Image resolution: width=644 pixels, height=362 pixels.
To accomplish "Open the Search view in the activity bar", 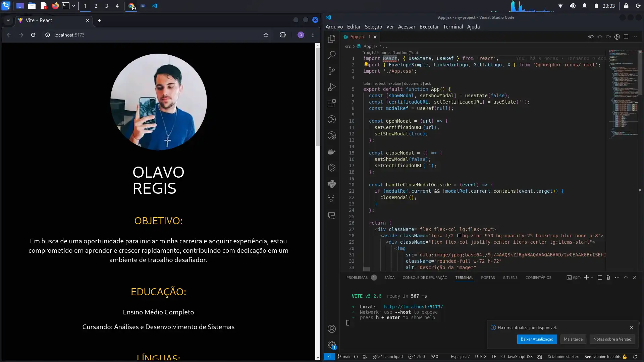I will pyautogui.click(x=332, y=55).
